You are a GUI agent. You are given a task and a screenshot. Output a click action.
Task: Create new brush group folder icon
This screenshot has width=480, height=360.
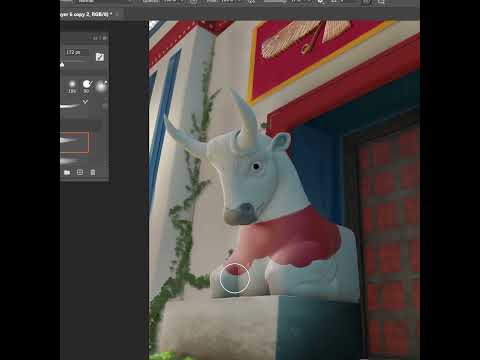point(67,172)
